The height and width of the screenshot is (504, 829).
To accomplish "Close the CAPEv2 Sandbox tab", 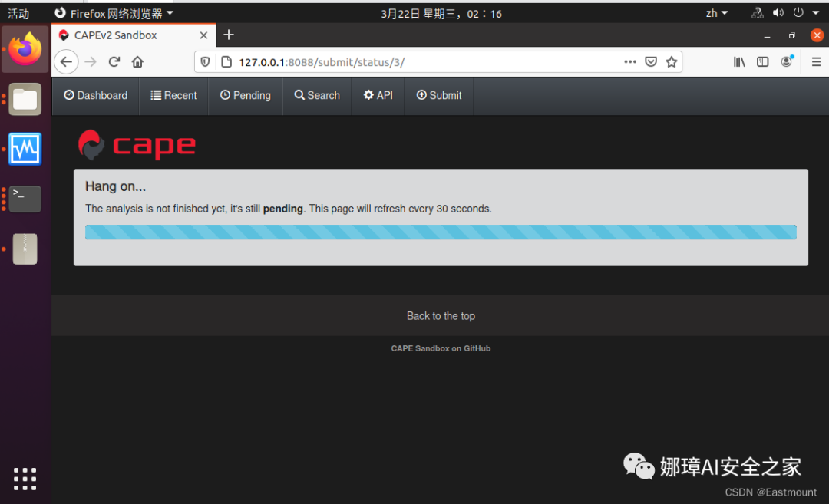I will point(203,35).
